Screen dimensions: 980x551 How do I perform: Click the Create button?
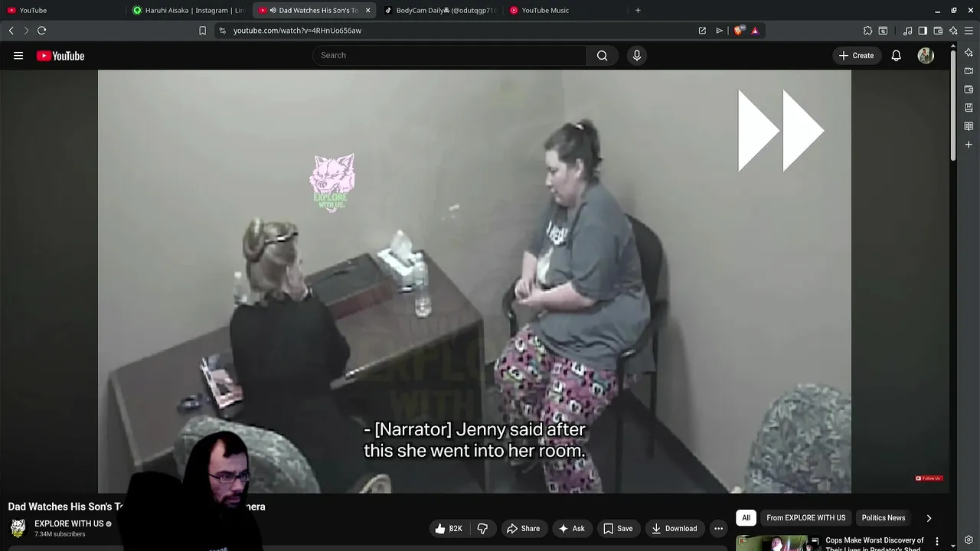point(856,55)
